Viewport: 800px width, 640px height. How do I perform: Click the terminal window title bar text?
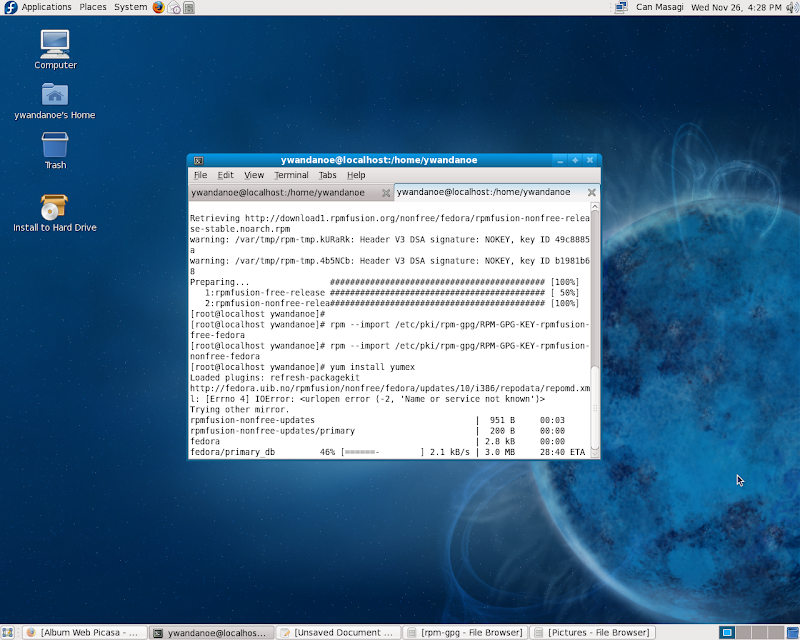pos(379,160)
